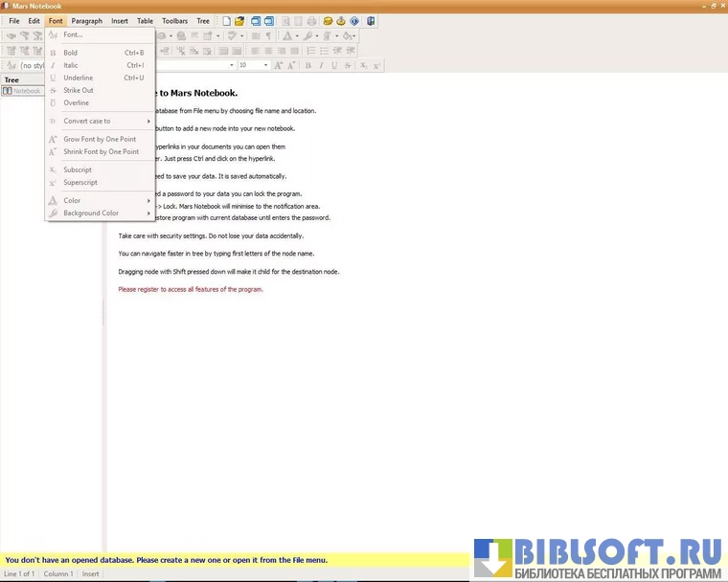Click the show paragraph marks icon

268,36
